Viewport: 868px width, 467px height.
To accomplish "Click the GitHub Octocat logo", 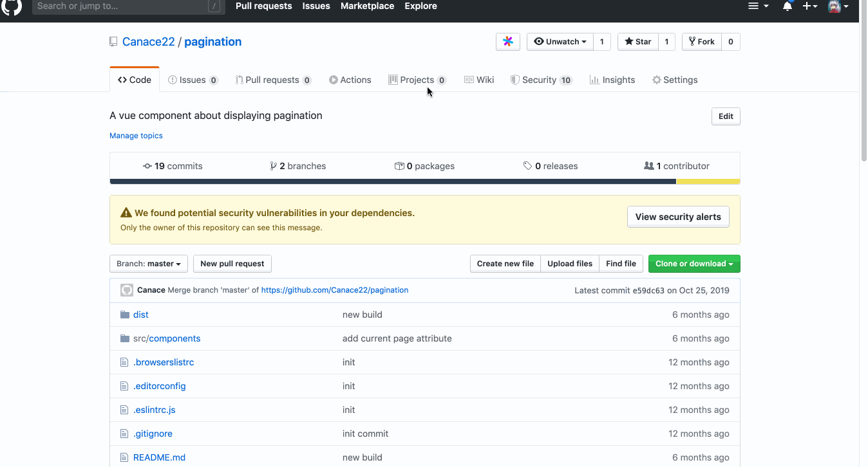I will (12, 6).
